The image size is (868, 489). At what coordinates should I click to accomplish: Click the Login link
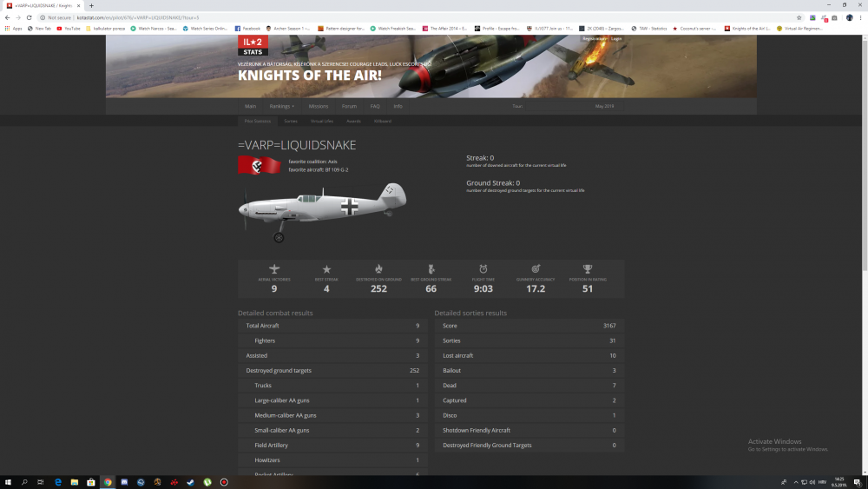pyautogui.click(x=616, y=38)
